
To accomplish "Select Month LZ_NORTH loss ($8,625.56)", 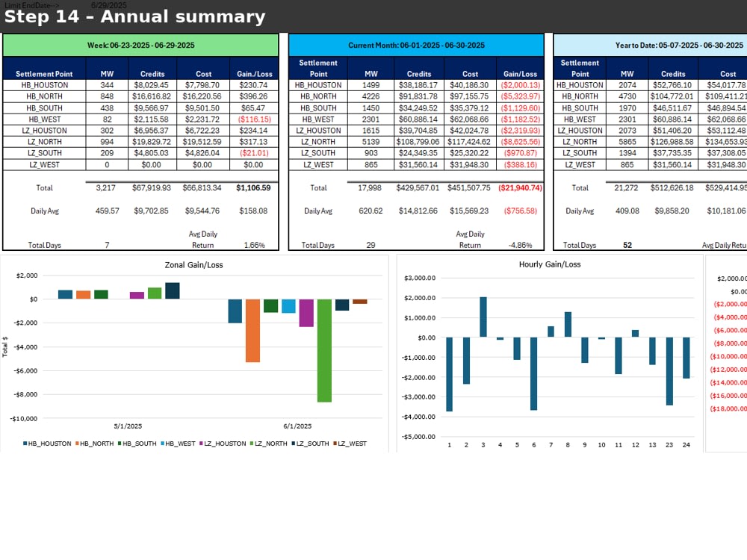I will pyautogui.click(x=520, y=141).
